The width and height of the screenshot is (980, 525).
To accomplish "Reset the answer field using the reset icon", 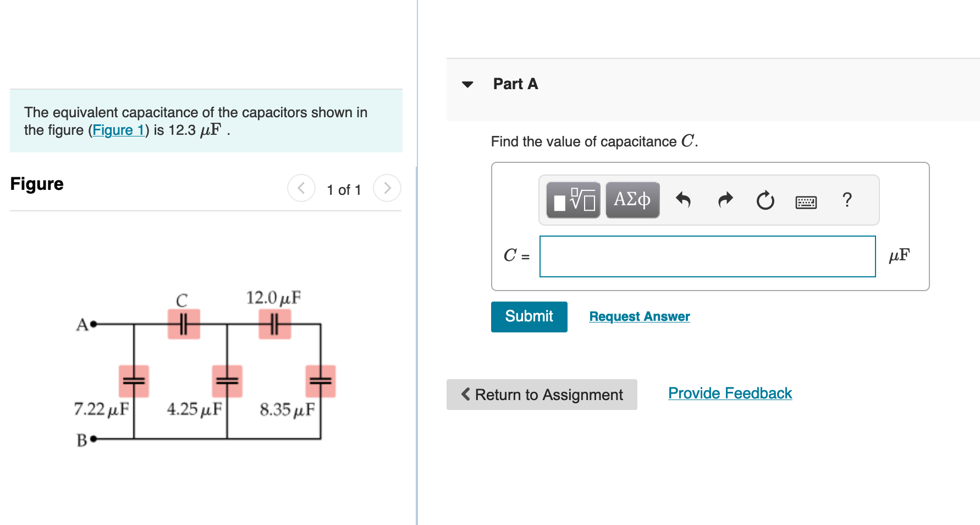I will pos(765,201).
